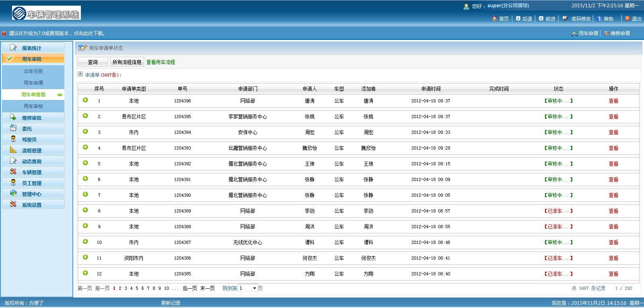Click applicant 魏欣怡 in 申请人 column
Screen dimensions: 644x308
tap(310, 148)
